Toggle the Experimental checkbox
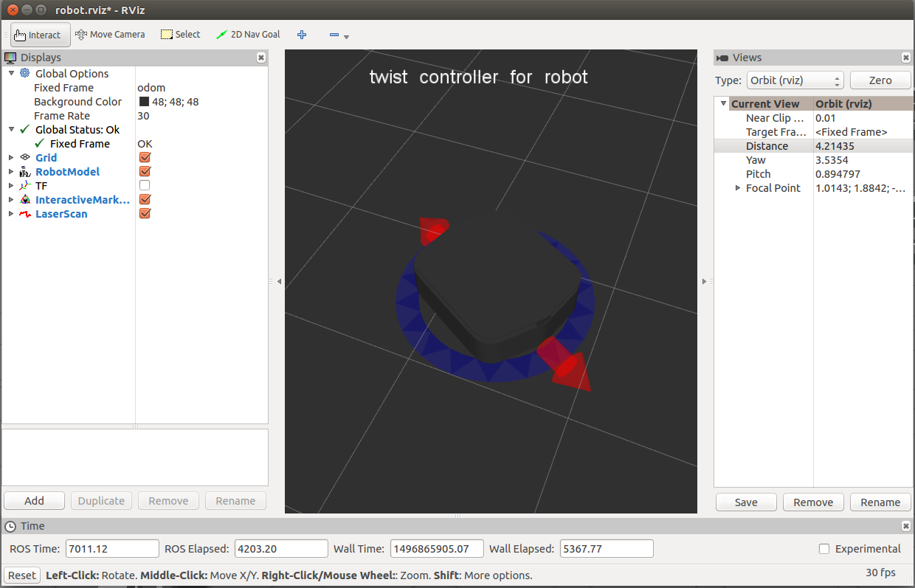The image size is (915, 588). (825, 549)
